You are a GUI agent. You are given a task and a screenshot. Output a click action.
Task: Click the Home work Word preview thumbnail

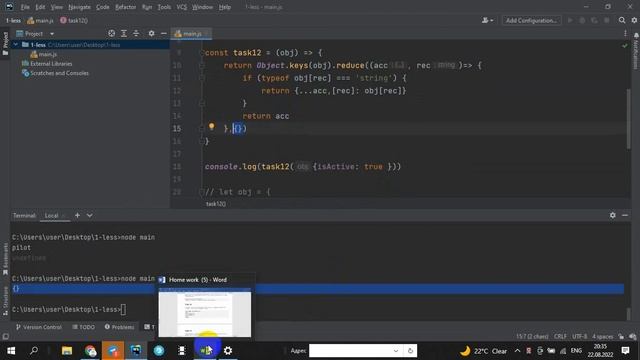[x=204, y=313]
